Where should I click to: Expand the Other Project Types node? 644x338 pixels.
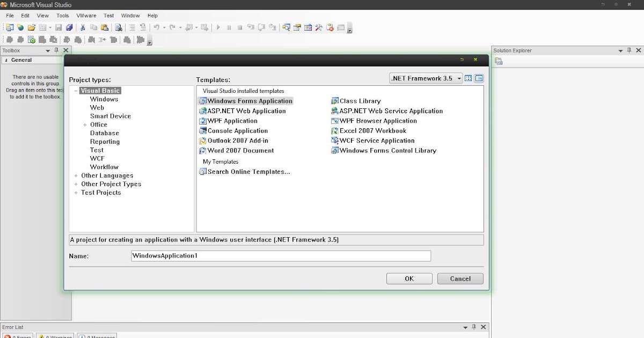tap(76, 185)
